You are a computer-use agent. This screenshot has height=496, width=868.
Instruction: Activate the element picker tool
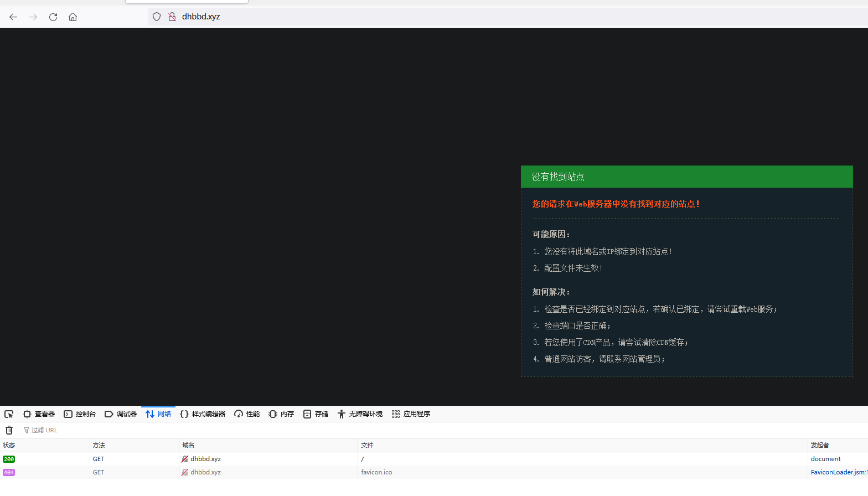click(x=9, y=414)
